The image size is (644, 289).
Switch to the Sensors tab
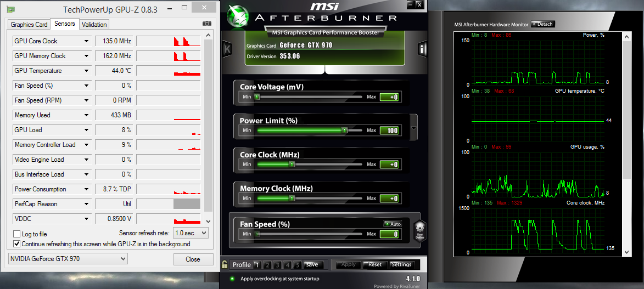64,24
